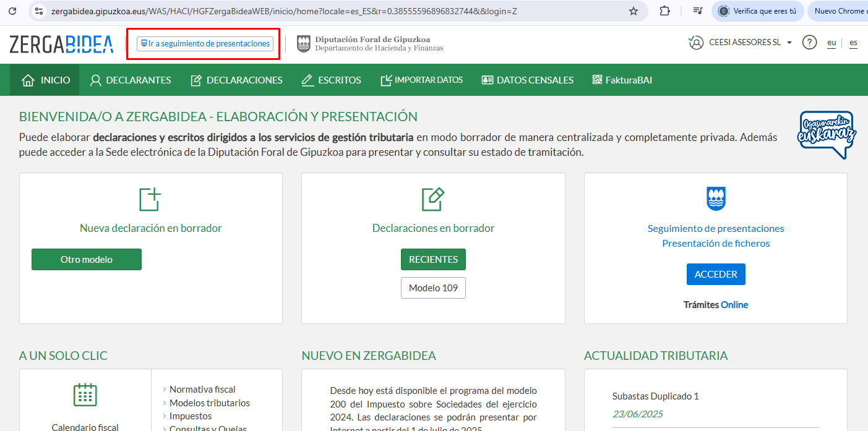
Task: Bookmark this page with the star icon
Action: pos(633,11)
